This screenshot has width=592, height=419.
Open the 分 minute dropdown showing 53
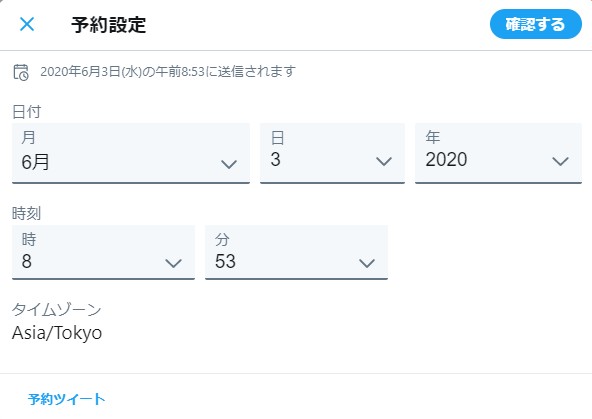[296, 252]
